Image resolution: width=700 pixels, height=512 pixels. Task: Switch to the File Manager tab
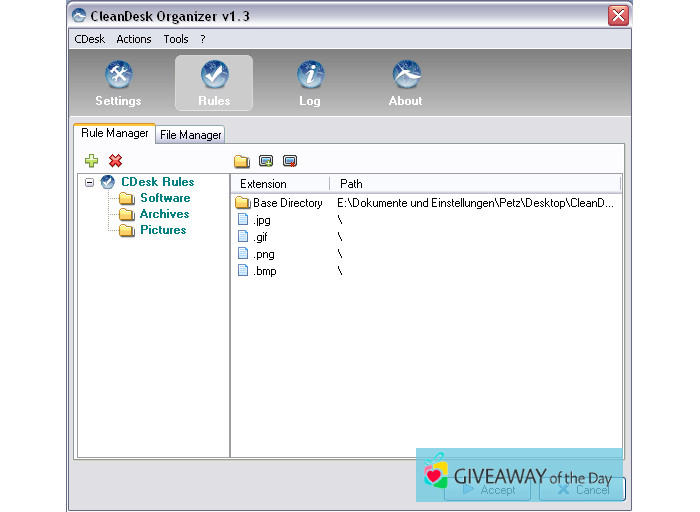191,135
